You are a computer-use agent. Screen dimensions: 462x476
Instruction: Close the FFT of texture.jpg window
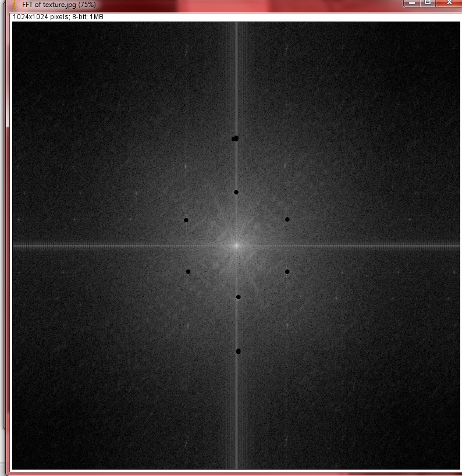pos(449,3)
